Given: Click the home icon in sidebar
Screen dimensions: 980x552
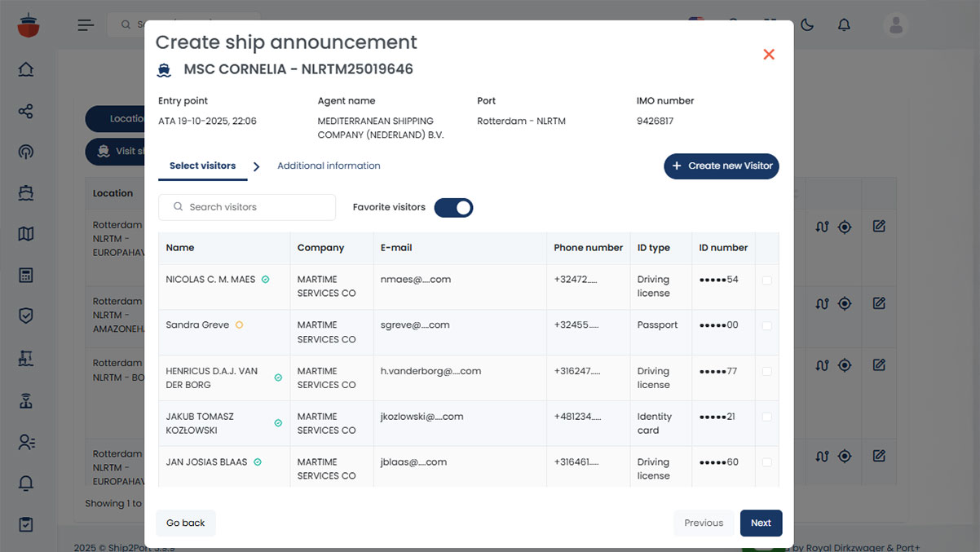Looking at the screenshot, I should [x=26, y=69].
